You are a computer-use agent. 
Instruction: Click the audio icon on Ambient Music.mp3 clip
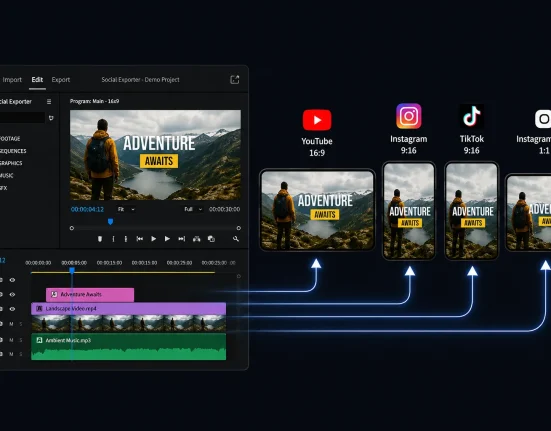[39, 340]
